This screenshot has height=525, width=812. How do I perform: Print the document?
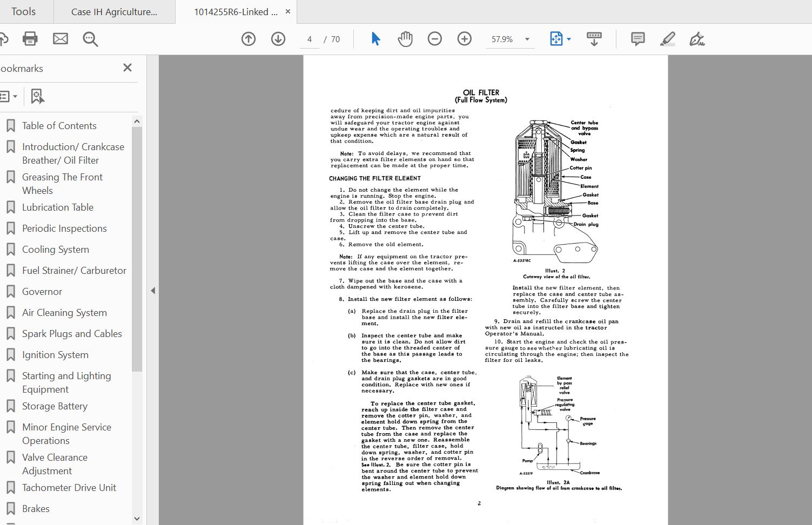(x=30, y=39)
